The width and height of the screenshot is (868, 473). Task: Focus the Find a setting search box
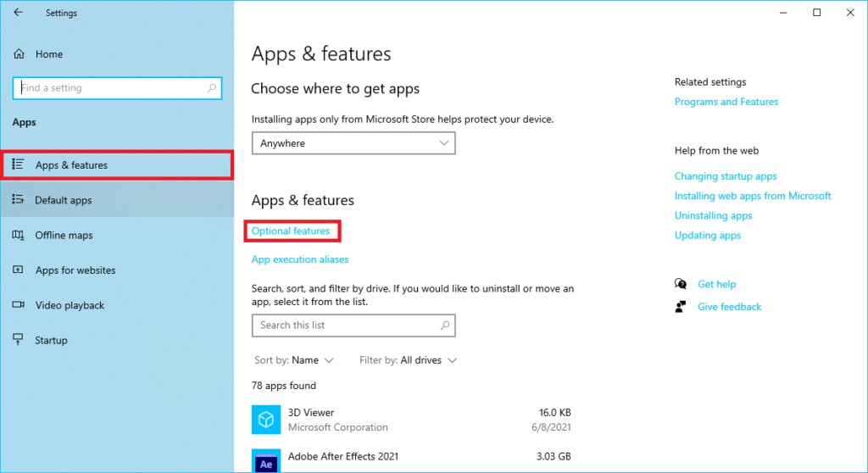coord(117,88)
